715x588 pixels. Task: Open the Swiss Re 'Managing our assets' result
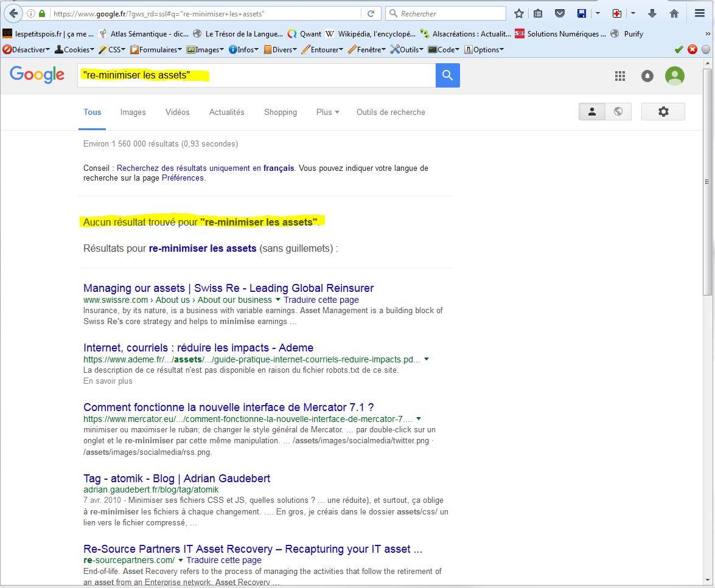tap(228, 288)
